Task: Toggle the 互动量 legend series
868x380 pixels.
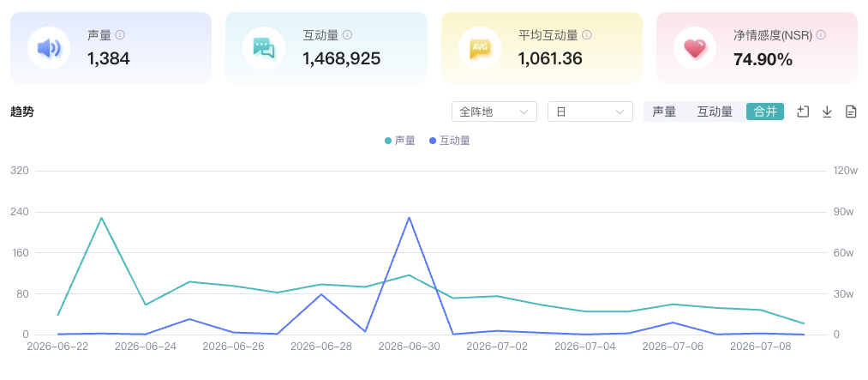Action: 450,141
